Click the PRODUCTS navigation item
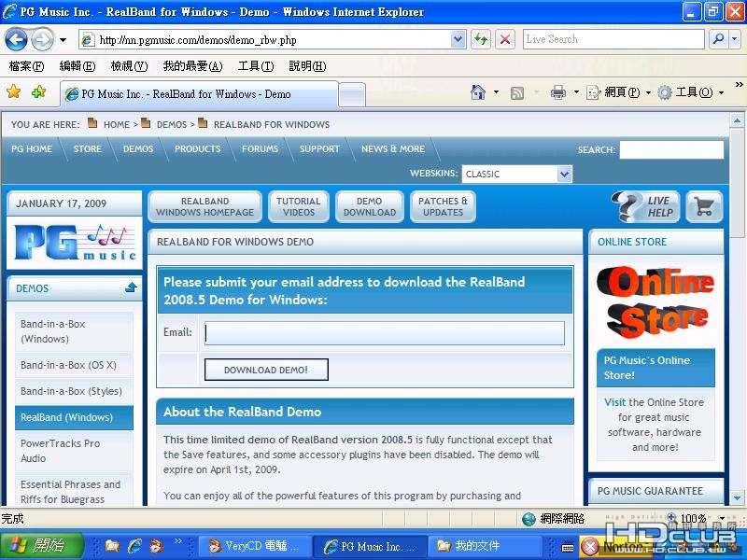Image resolution: width=747 pixels, height=560 pixels. (197, 148)
